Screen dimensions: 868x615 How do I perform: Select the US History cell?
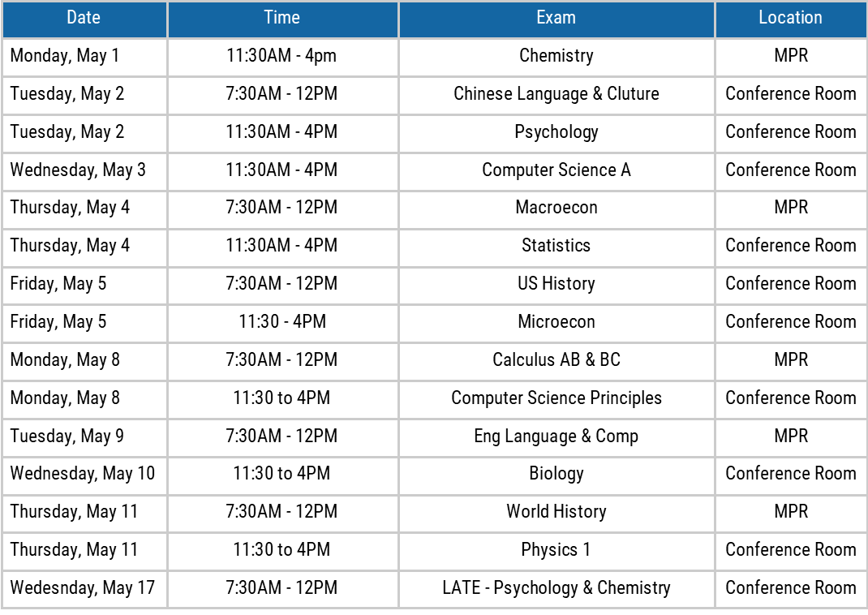pyautogui.click(x=556, y=284)
